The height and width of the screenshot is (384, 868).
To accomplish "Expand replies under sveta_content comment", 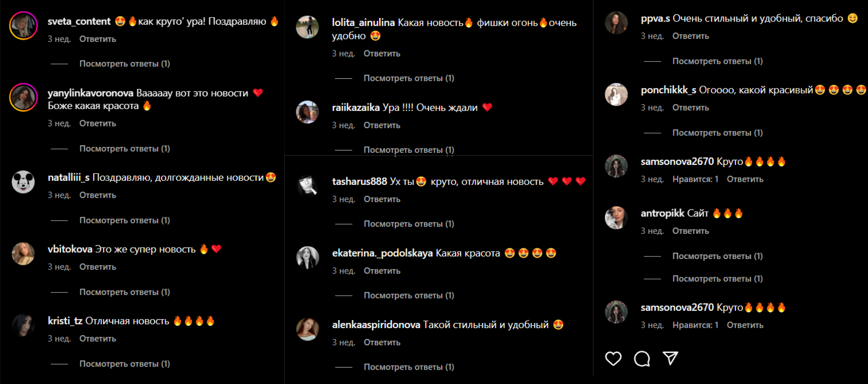I will pyautogui.click(x=125, y=64).
